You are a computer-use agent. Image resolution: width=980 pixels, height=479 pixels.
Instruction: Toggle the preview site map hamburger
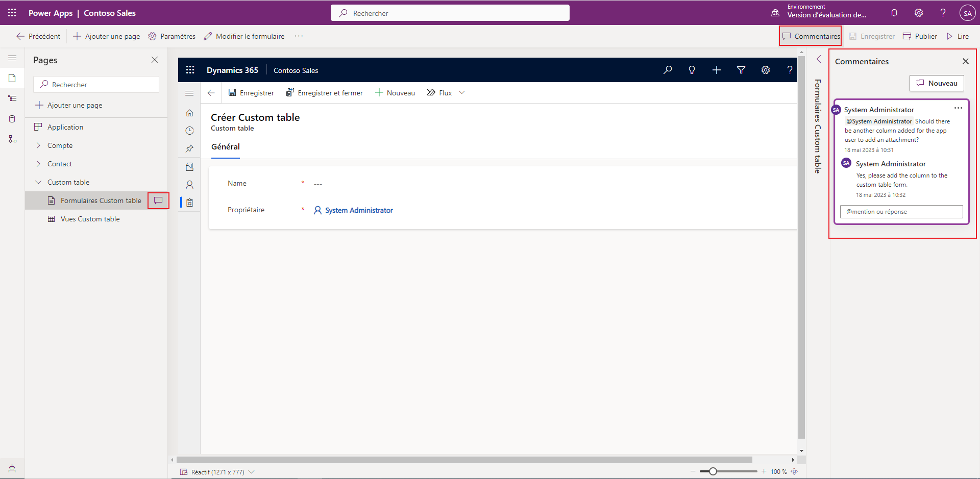189,93
